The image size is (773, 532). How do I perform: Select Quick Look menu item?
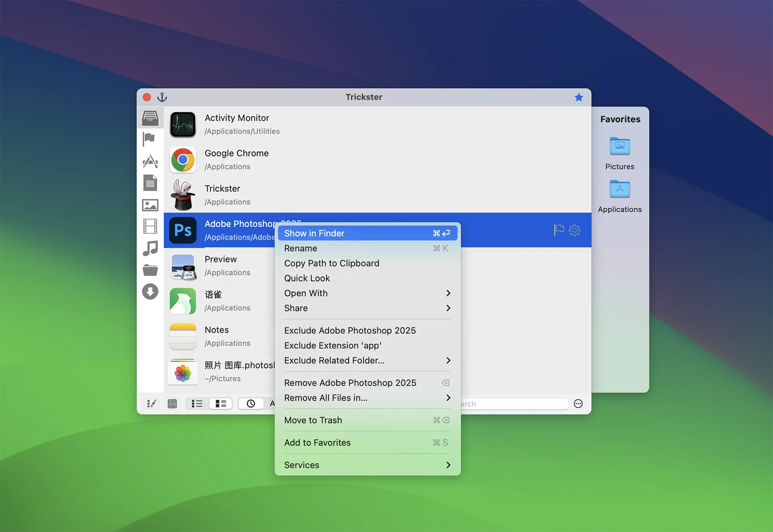coord(367,278)
